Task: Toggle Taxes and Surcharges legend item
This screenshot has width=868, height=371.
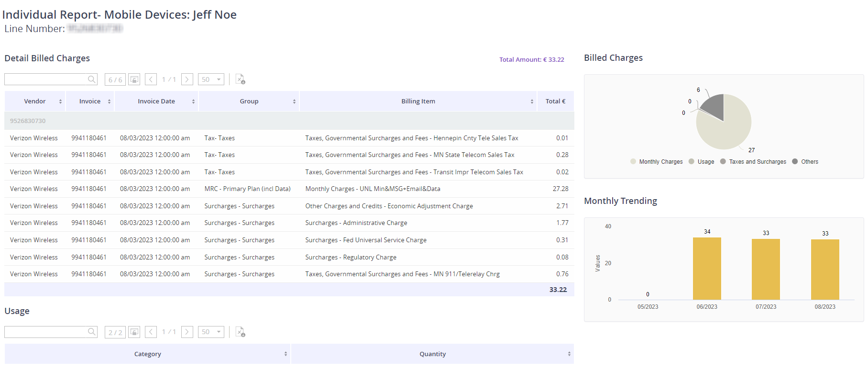Action: pyautogui.click(x=753, y=162)
